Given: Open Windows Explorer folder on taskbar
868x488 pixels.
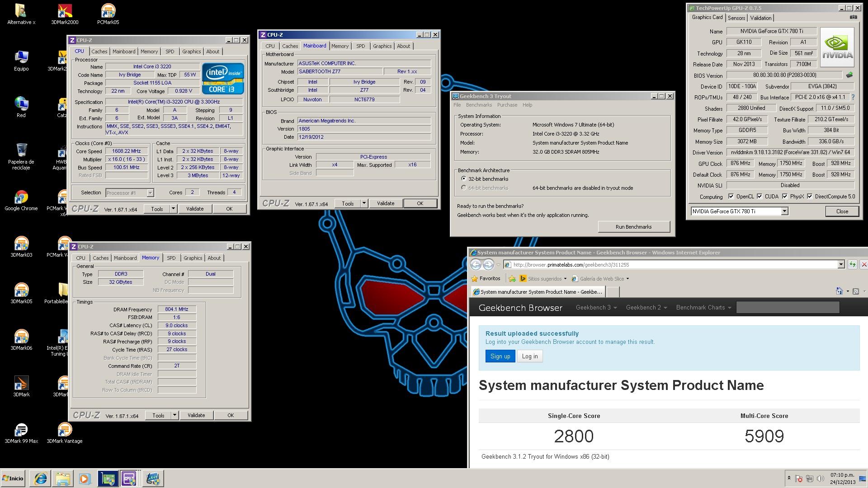Looking at the screenshot, I should click(x=63, y=479).
